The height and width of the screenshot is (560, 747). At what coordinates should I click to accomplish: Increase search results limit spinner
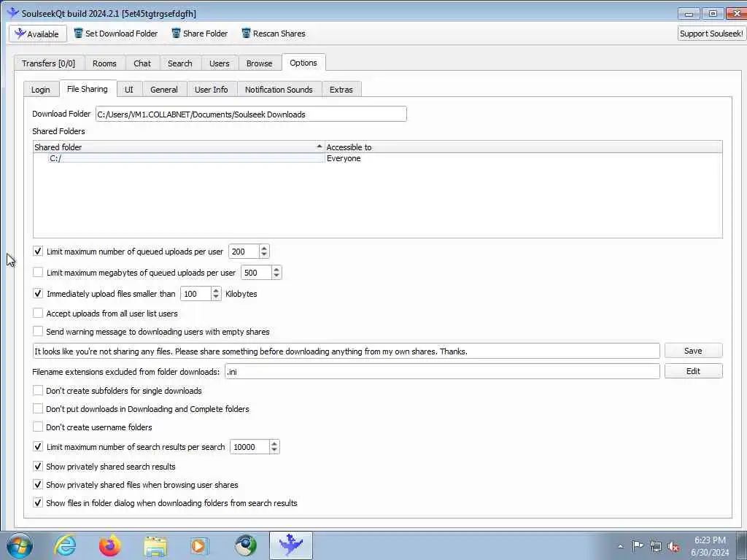pos(274,444)
